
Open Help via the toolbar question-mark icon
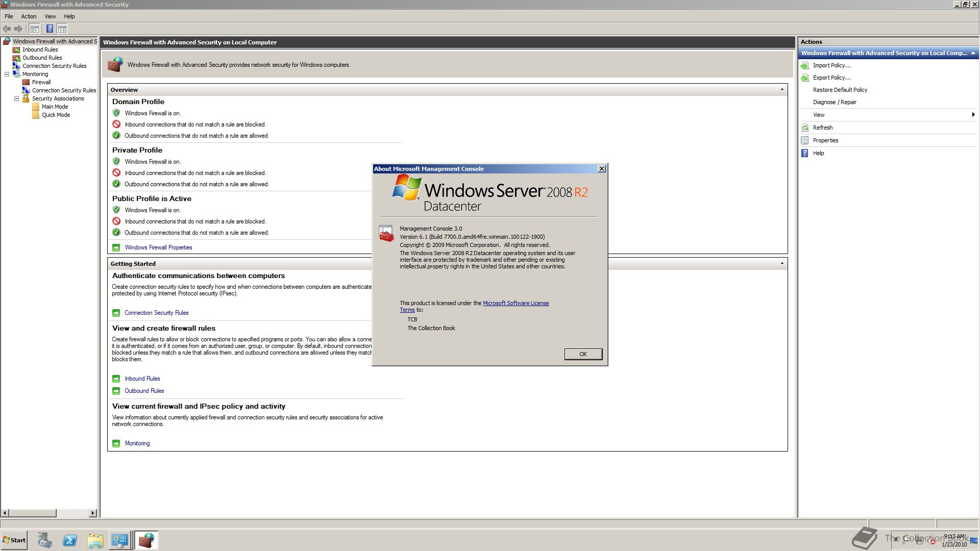(50, 29)
